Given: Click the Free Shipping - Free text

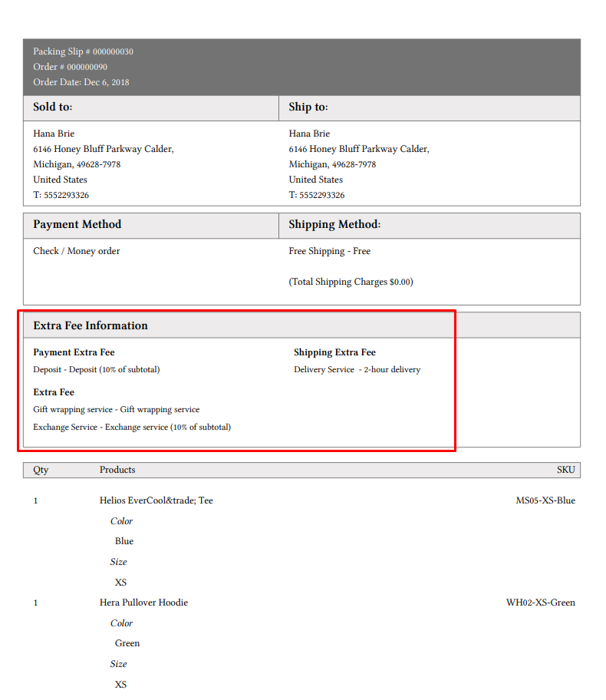Looking at the screenshot, I should (x=329, y=251).
